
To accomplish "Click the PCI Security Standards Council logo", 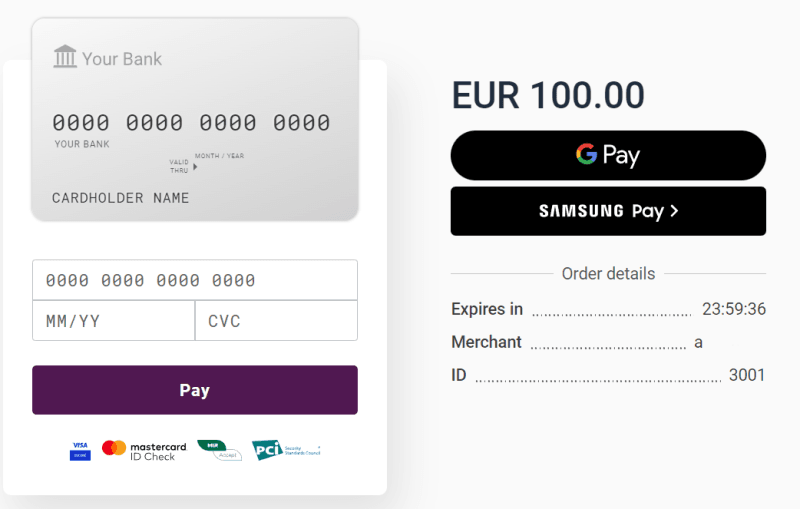I will click(x=285, y=450).
